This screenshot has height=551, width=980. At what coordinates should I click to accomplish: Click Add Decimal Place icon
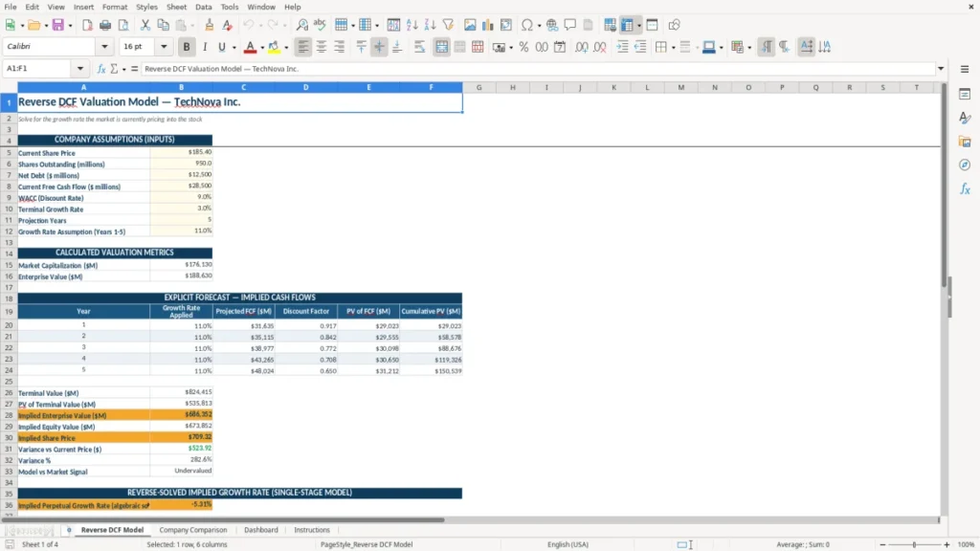581,47
